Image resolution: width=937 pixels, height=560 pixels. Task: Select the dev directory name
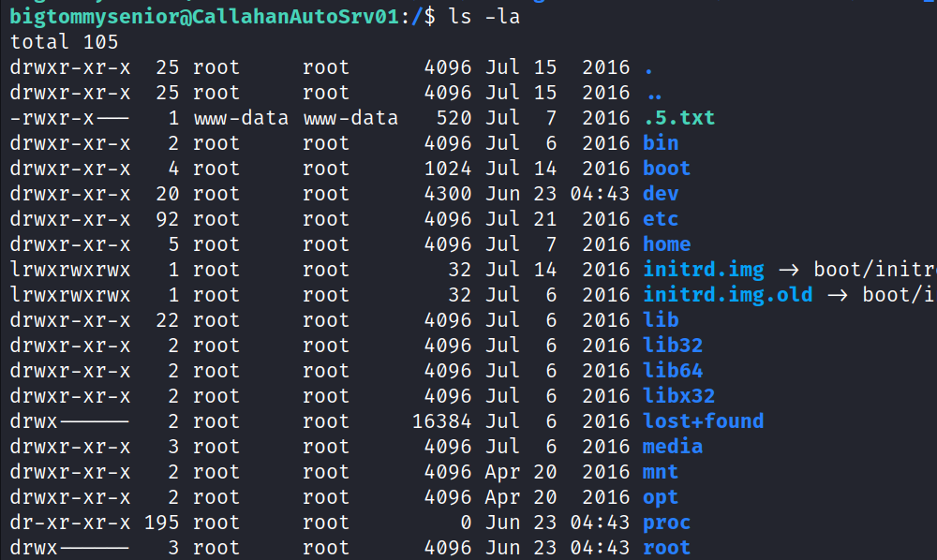(x=661, y=194)
